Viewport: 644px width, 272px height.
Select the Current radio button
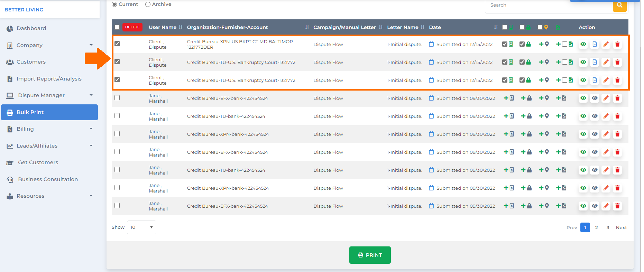(114, 4)
